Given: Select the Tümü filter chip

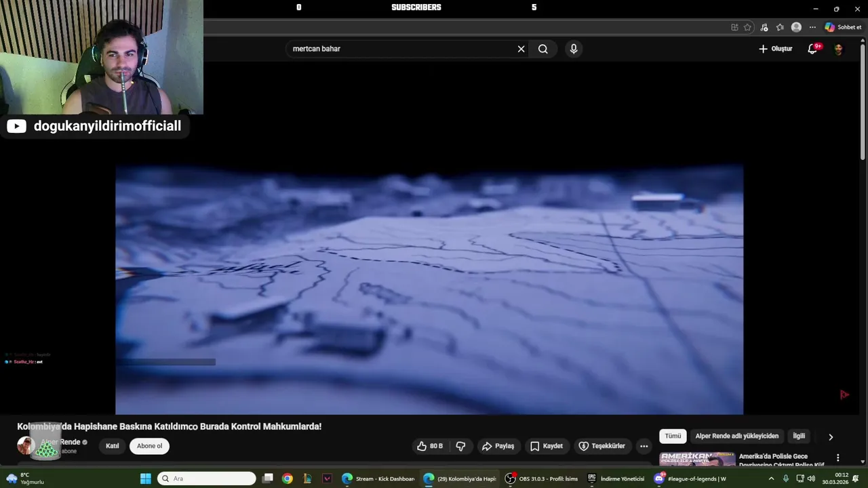Looking at the screenshot, I should point(673,436).
